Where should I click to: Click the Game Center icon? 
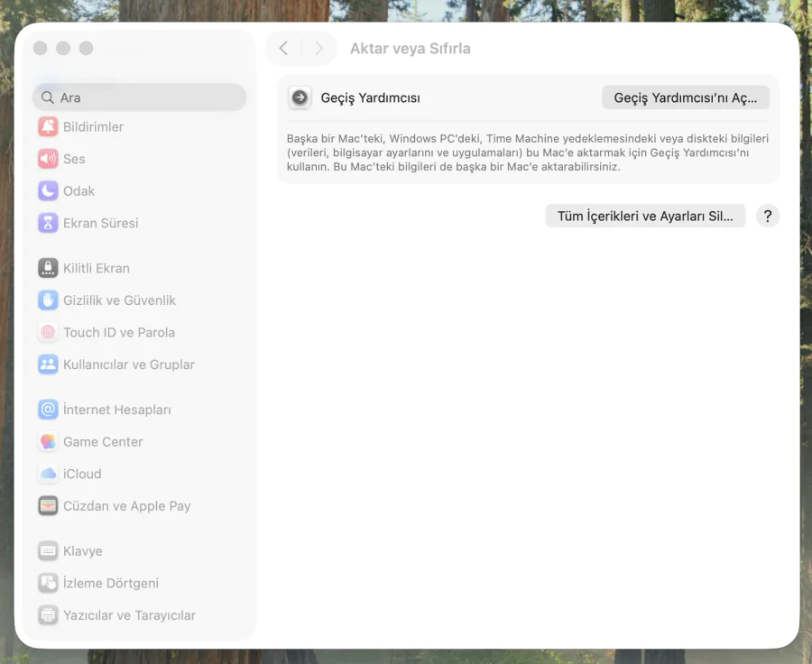pos(48,441)
